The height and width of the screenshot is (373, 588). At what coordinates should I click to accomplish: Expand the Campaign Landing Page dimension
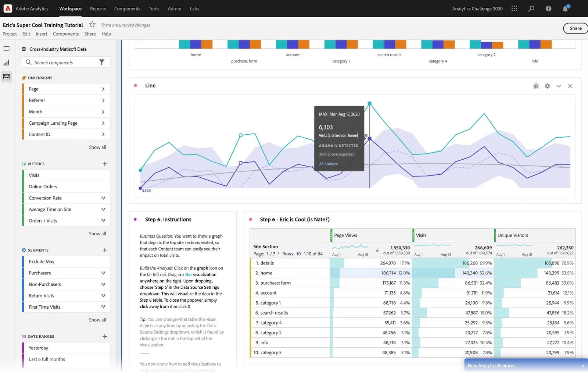(x=104, y=123)
